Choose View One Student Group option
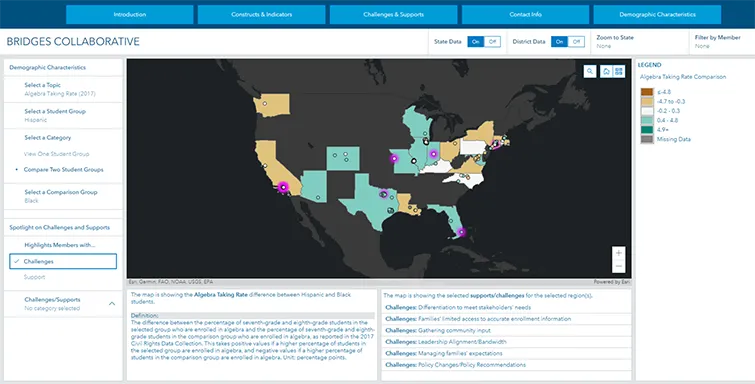 pos(56,154)
